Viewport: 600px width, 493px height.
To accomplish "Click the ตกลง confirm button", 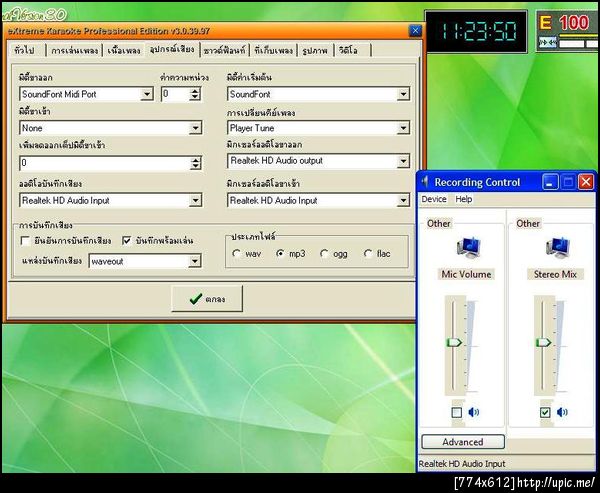I will pyautogui.click(x=207, y=299).
